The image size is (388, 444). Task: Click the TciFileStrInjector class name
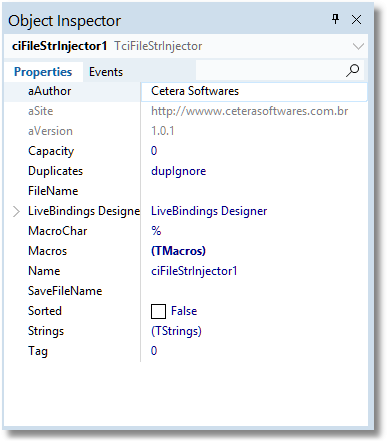[158, 46]
